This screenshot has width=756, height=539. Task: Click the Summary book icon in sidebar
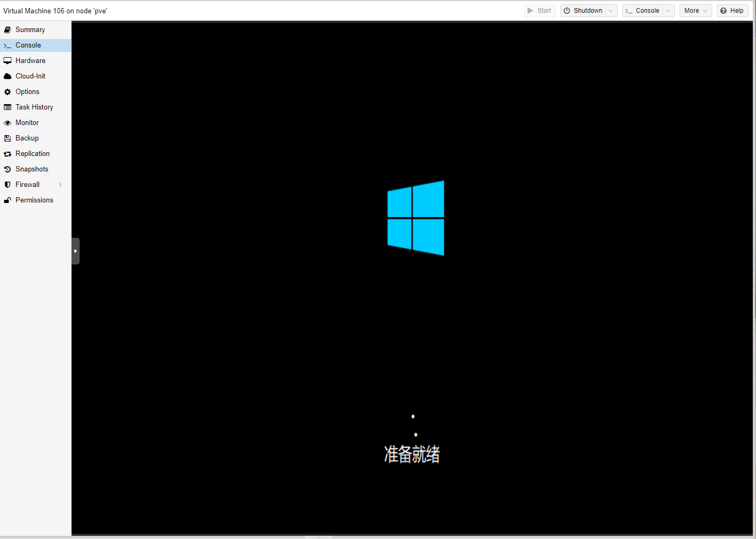[7, 30]
